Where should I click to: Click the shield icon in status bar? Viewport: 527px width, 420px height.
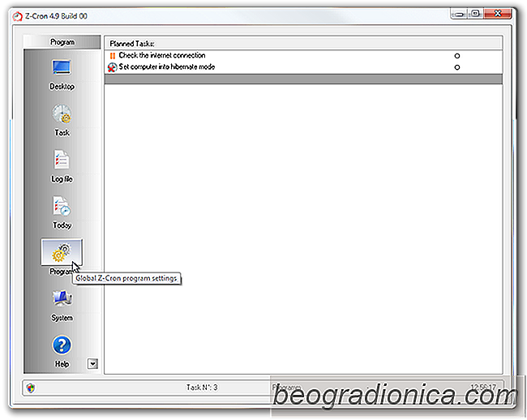31,388
